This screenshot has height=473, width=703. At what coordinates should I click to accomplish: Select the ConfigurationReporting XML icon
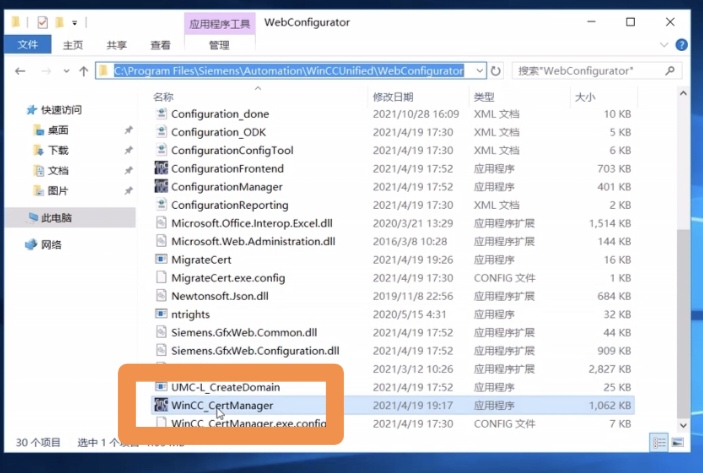[161, 204]
